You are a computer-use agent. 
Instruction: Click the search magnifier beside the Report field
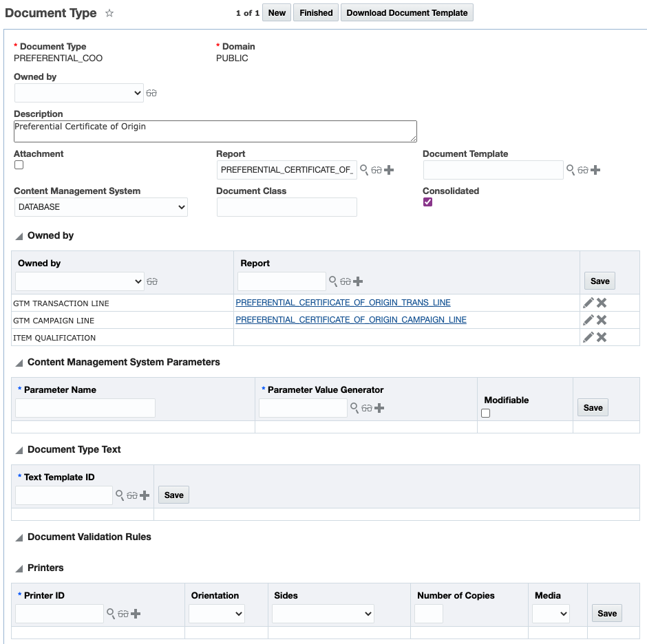pyautogui.click(x=364, y=169)
